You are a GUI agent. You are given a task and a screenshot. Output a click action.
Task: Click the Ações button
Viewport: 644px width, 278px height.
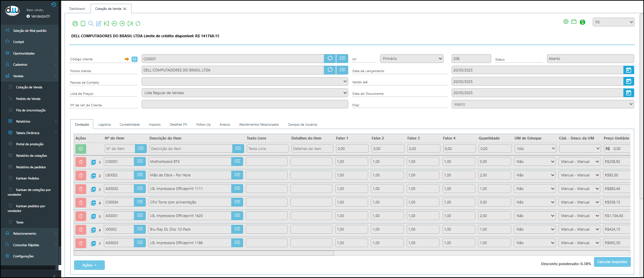[x=89, y=265]
